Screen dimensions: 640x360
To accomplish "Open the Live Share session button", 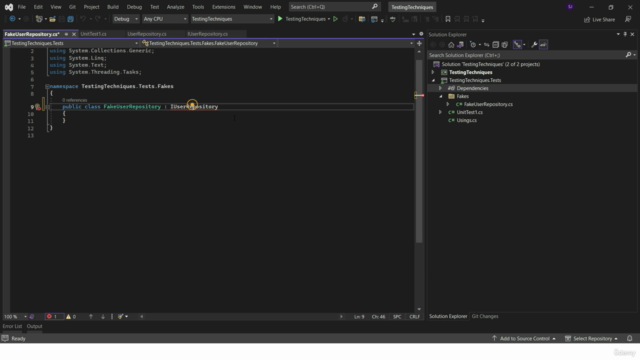I will tap(599, 19).
